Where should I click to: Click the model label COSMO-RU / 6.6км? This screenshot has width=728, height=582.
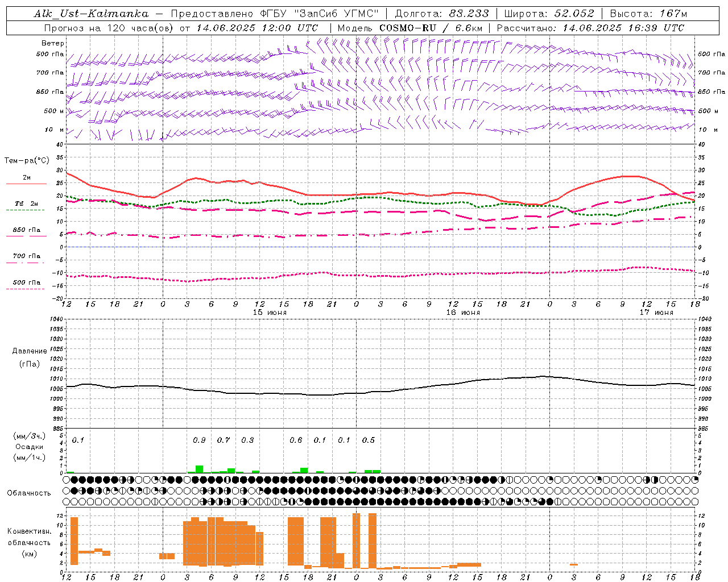tap(430, 28)
